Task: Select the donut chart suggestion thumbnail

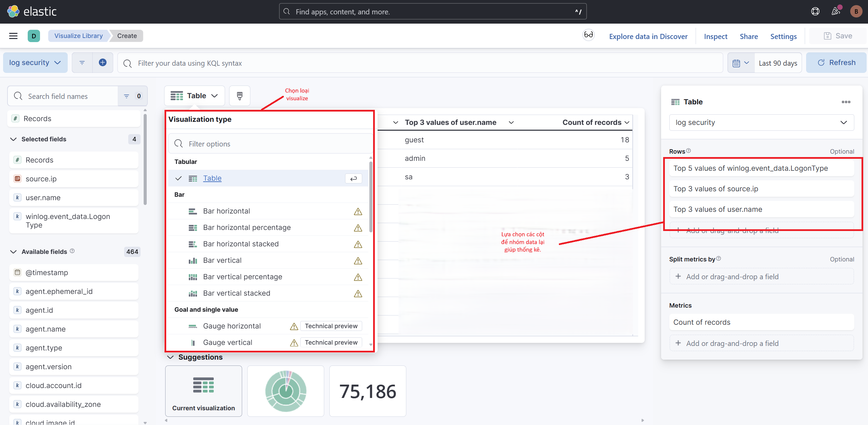Action: coord(286,391)
